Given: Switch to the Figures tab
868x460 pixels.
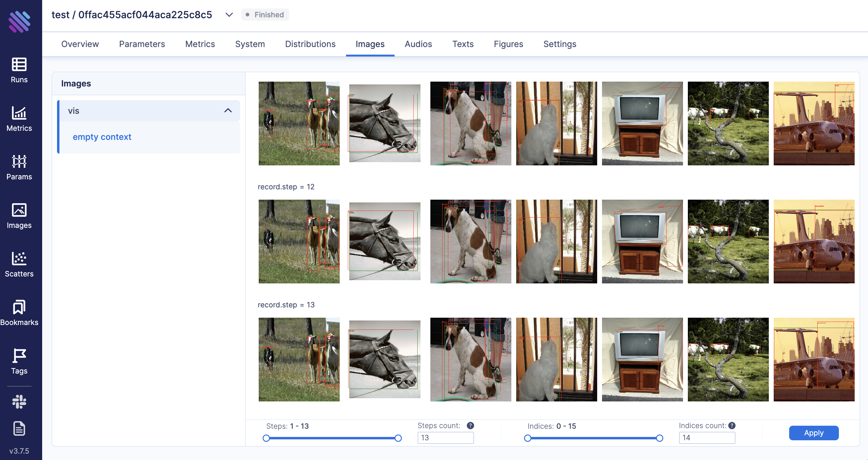Looking at the screenshot, I should pyautogui.click(x=508, y=44).
